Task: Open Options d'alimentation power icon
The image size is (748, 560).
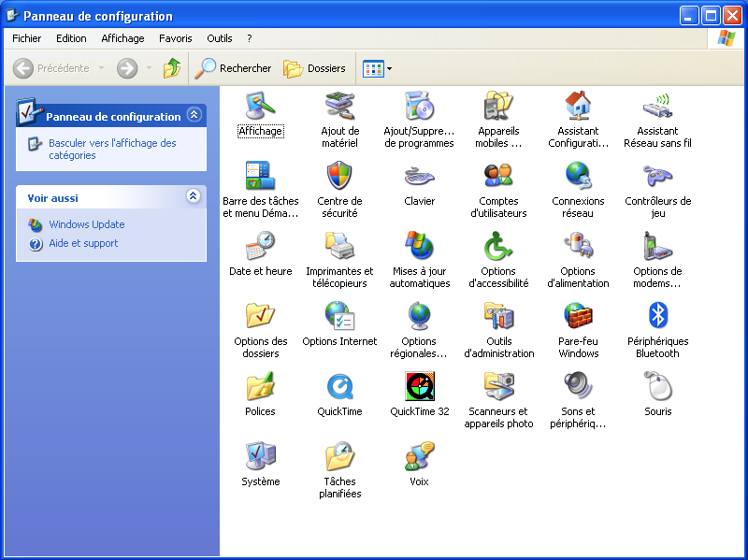Action: point(578,246)
